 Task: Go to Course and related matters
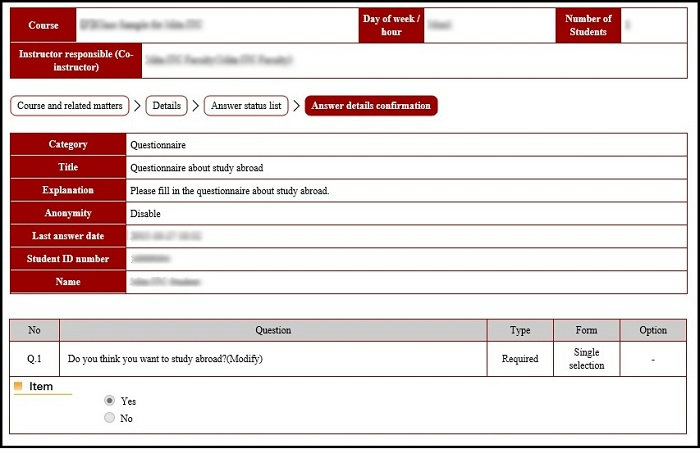[x=70, y=106]
